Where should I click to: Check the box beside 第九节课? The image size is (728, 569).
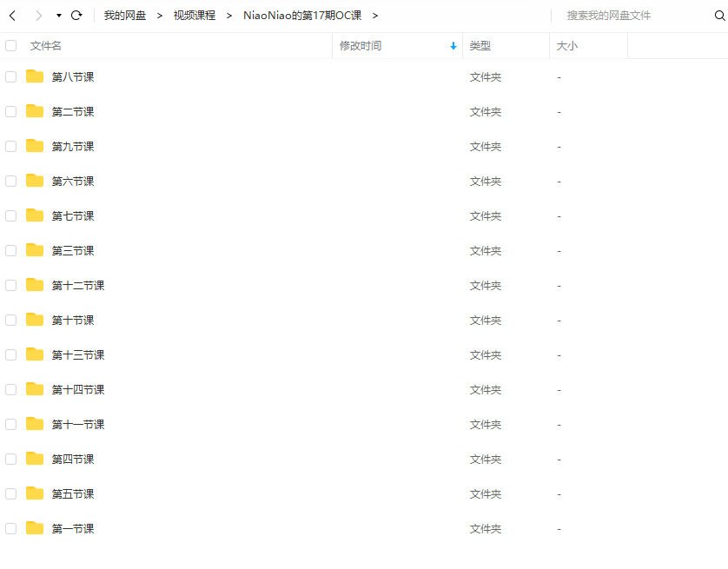pyautogui.click(x=11, y=146)
